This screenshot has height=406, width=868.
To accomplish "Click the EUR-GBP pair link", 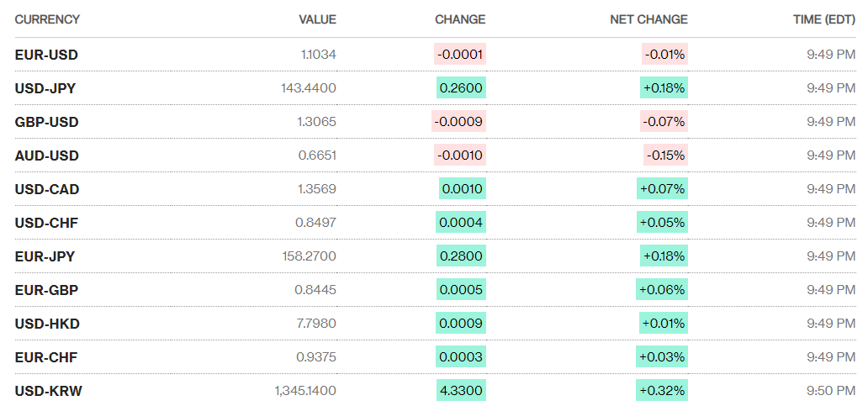I will [46, 290].
